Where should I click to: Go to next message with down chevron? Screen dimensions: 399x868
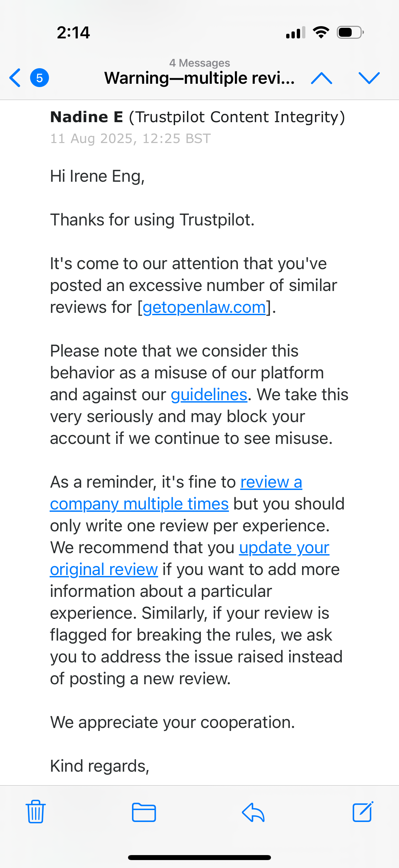[369, 78]
